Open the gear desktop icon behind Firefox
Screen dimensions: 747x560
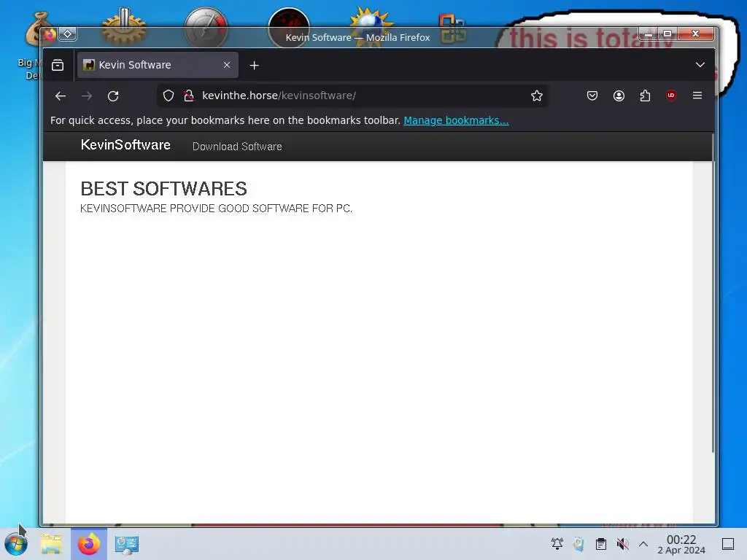(124, 27)
